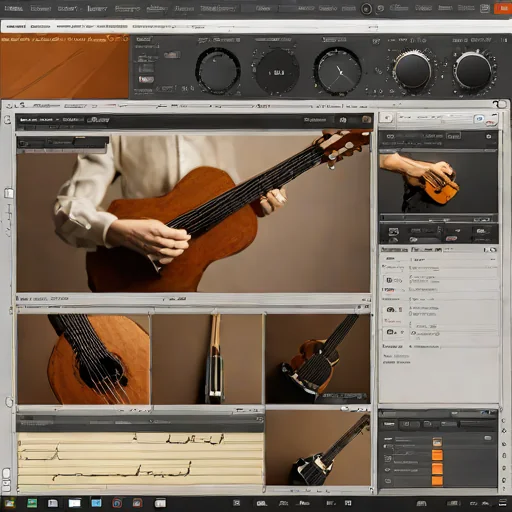The image size is (512, 512).
Task: Click the picture icon below the hand preview
Action: coord(393,231)
